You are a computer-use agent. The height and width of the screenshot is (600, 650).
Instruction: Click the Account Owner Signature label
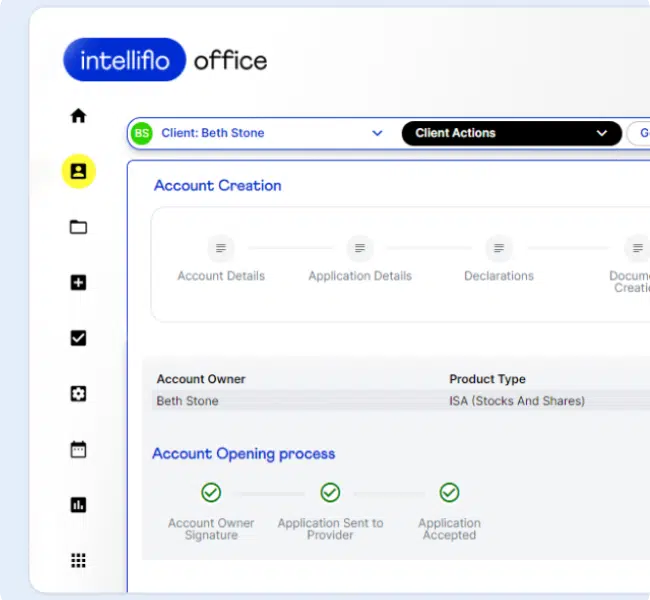[211, 529]
